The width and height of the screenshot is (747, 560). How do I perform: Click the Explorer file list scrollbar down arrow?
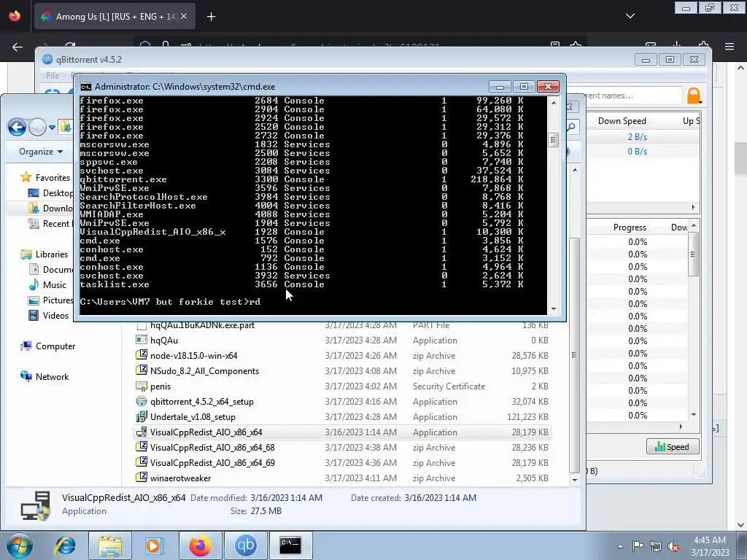575,480
